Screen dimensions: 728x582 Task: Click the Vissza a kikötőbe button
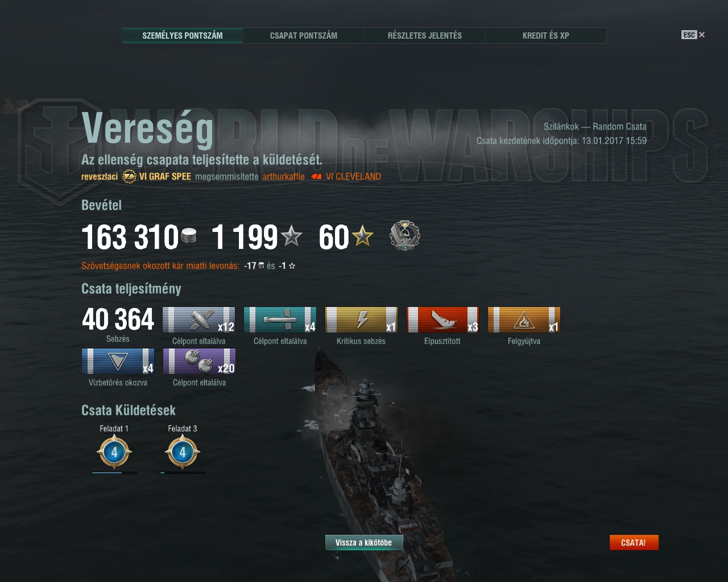click(x=364, y=543)
